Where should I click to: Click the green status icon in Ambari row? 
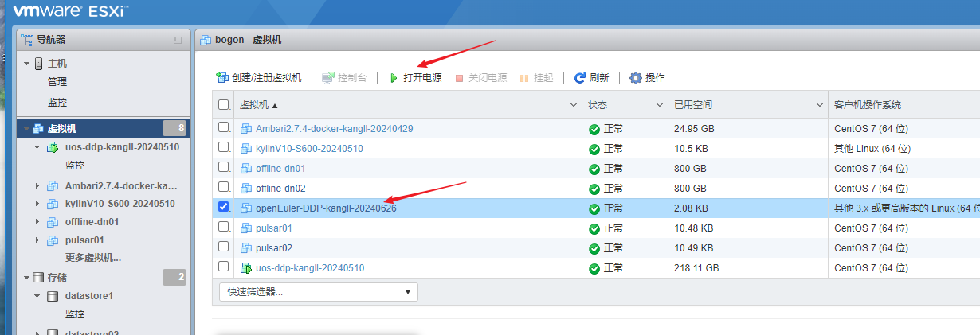(594, 129)
